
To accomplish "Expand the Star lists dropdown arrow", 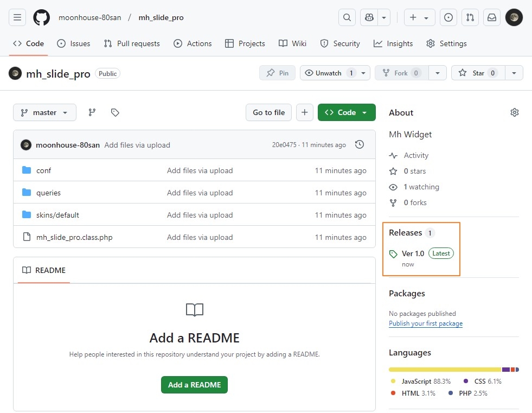I will (x=514, y=73).
